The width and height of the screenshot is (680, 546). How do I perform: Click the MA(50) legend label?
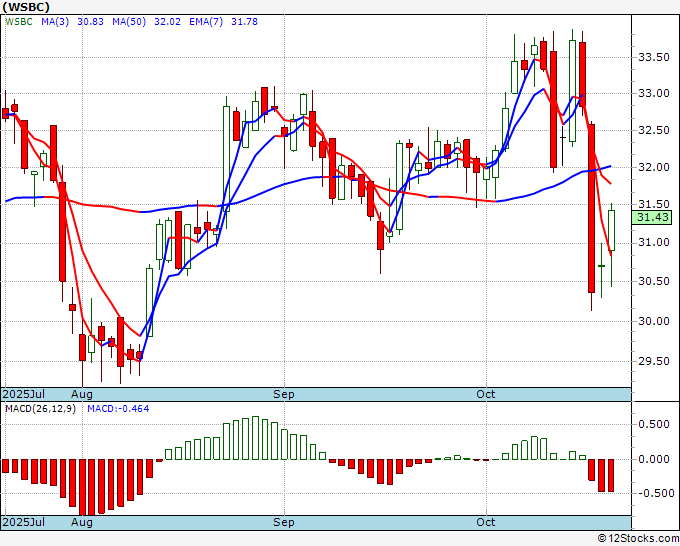coord(129,22)
